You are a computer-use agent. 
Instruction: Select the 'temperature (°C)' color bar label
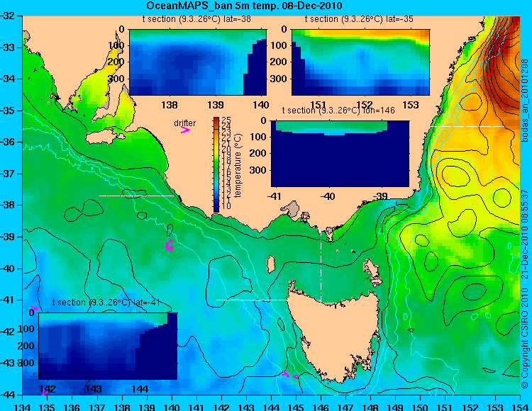238,165
